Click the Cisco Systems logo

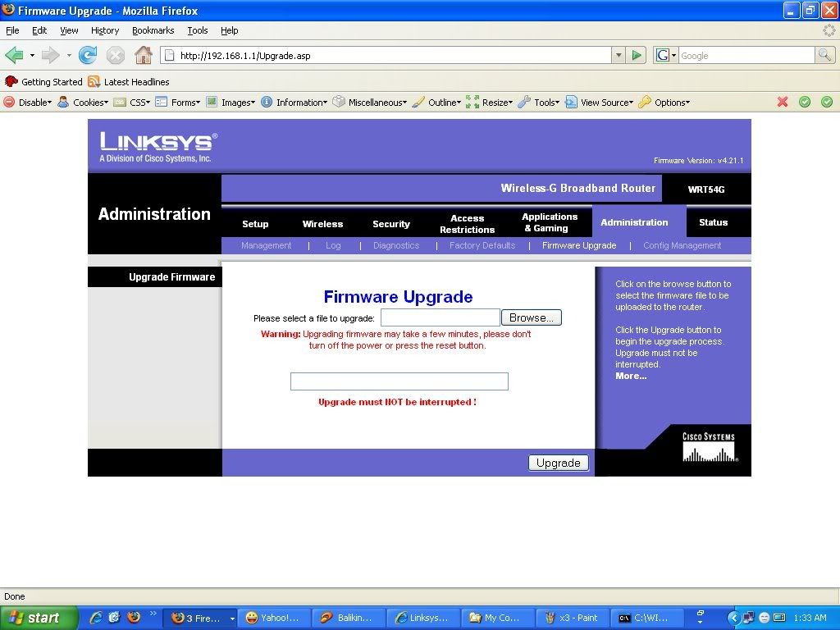point(710,447)
